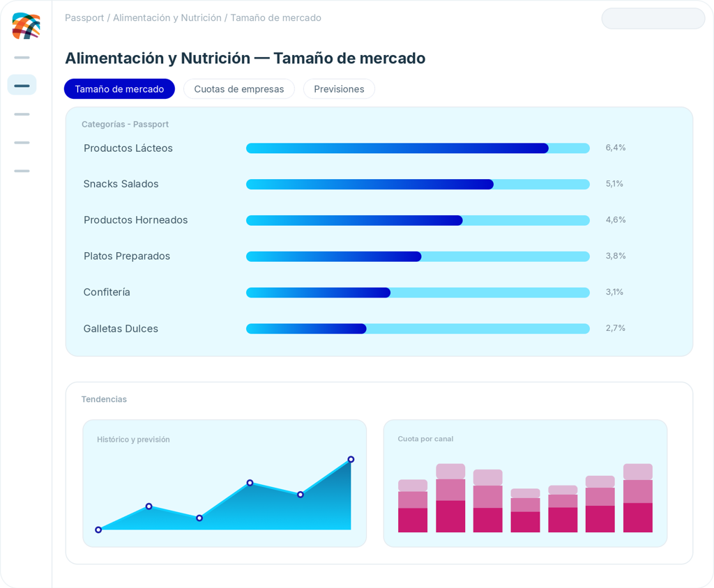Click the 3,1% value
Screen dimensions: 714x588
pyautogui.click(x=614, y=292)
